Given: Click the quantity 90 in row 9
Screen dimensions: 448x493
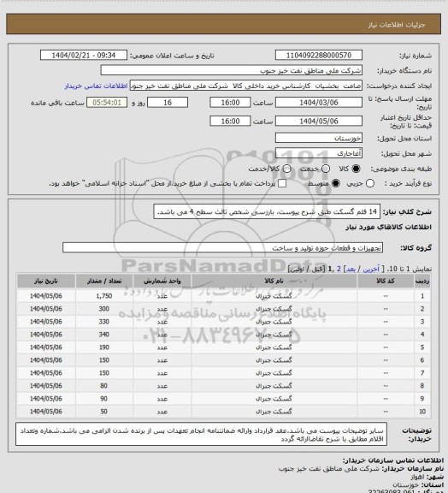Looking at the screenshot, I should point(104,399).
